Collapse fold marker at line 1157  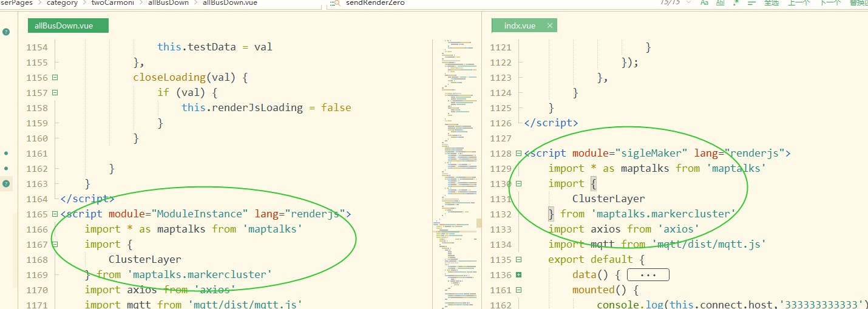[55, 93]
